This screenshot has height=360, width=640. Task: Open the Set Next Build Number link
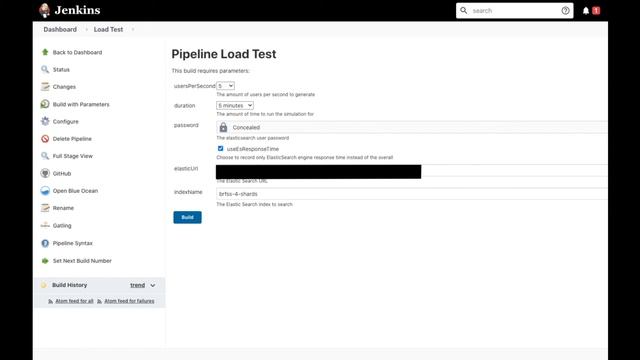(x=82, y=261)
